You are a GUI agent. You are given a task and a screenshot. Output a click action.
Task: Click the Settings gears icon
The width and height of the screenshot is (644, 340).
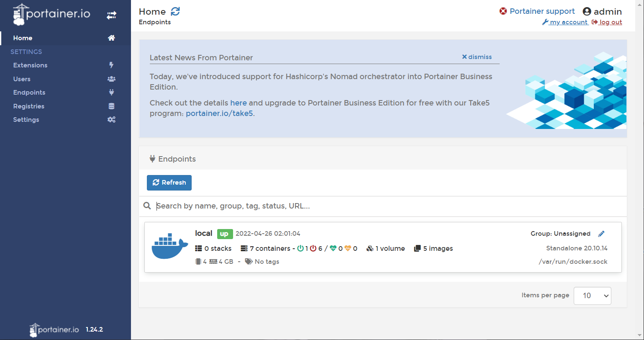[111, 120]
